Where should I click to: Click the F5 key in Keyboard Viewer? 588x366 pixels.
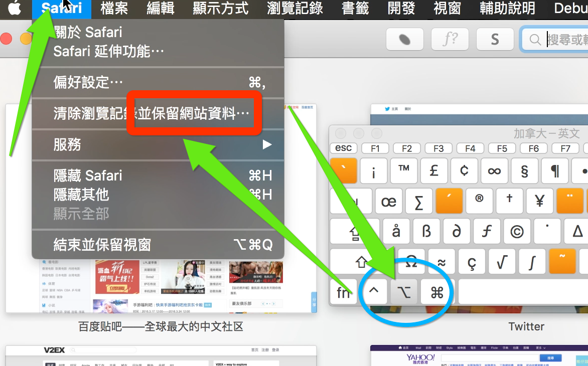pyautogui.click(x=502, y=148)
